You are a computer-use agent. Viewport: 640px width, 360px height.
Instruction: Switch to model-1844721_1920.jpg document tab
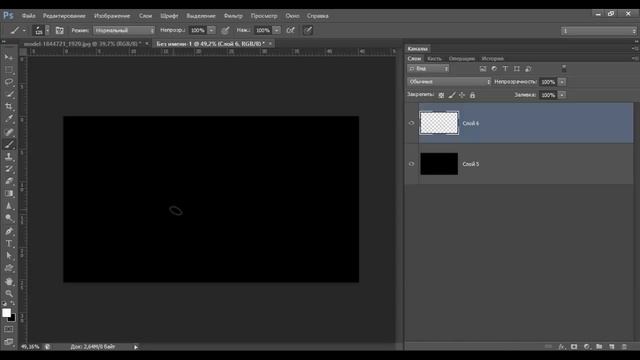(x=82, y=44)
